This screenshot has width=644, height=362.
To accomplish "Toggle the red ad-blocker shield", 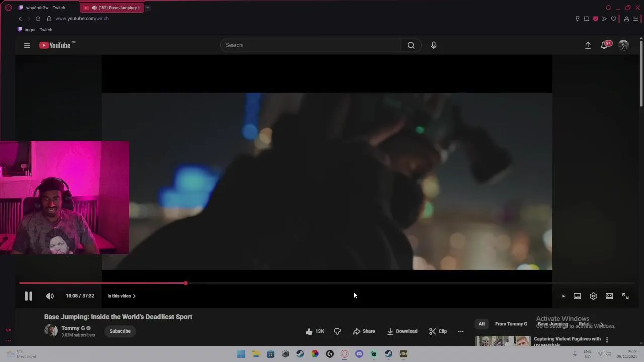I will click(595, 19).
